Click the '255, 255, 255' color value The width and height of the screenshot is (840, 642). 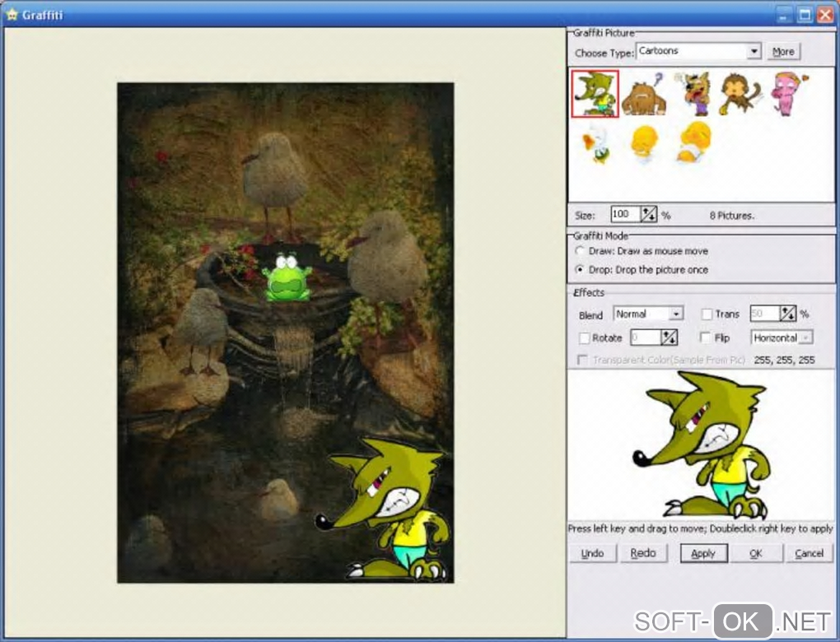tap(784, 360)
